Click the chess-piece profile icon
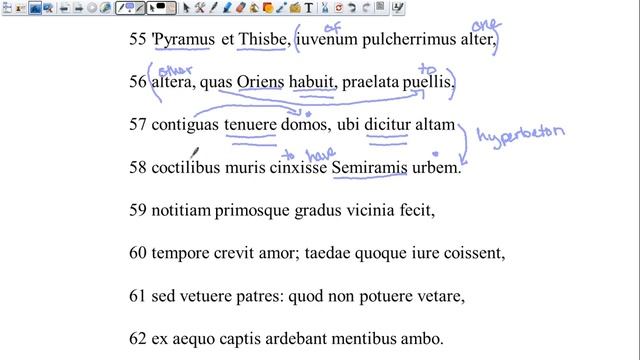The image size is (640, 360). 20,8
